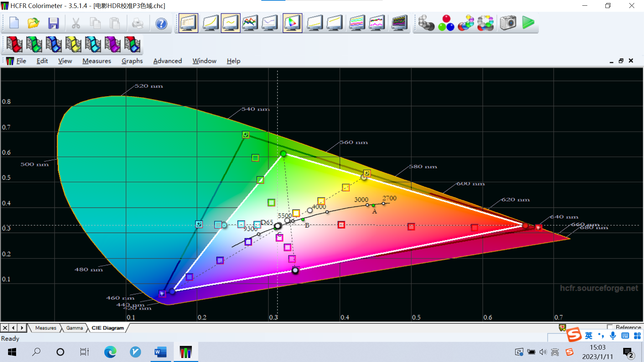Toggle the Measures table view button
Viewport: 644px width, 362px height.
tap(188, 23)
